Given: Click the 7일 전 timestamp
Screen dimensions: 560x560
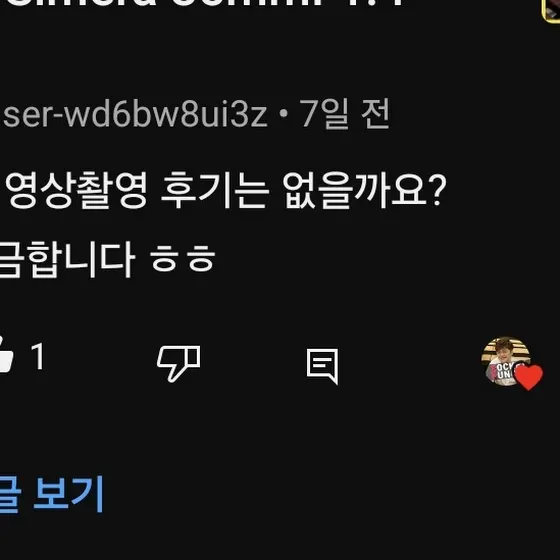Looking at the screenshot, I should [x=345, y=114].
